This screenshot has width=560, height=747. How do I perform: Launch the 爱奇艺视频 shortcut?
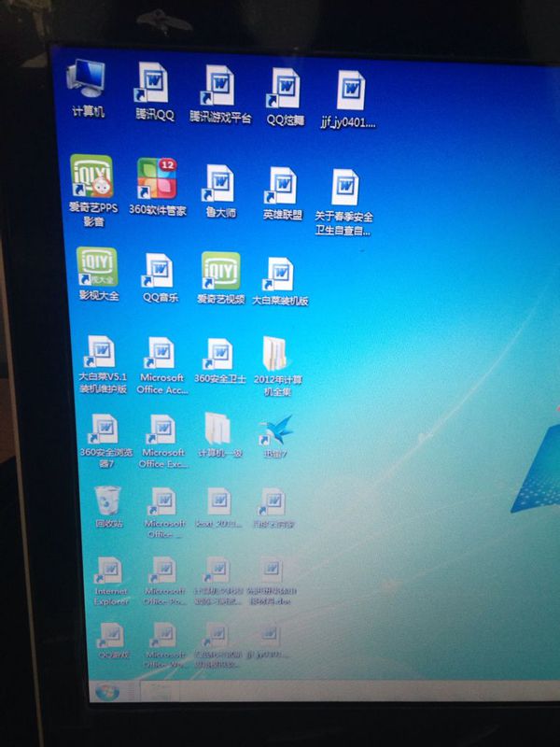[220, 278]
